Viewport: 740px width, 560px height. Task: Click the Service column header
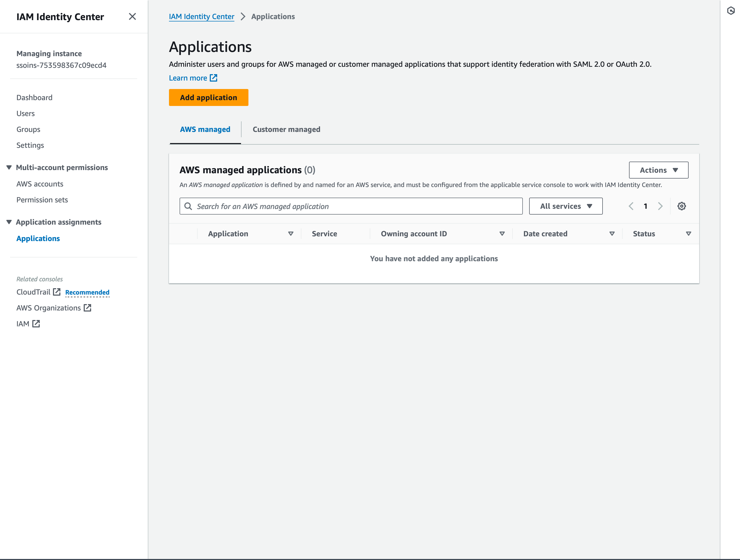tap(324, 234)
